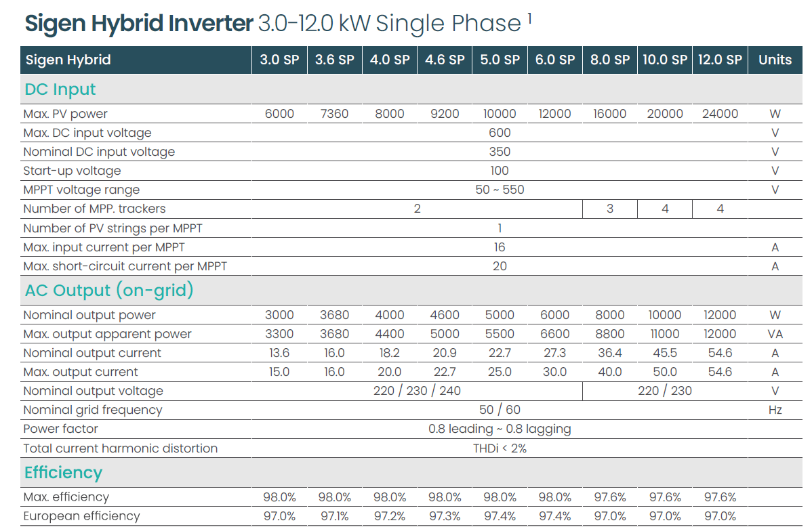
Task: Click the "3.0 SP" column header
Action: point(279,60)
